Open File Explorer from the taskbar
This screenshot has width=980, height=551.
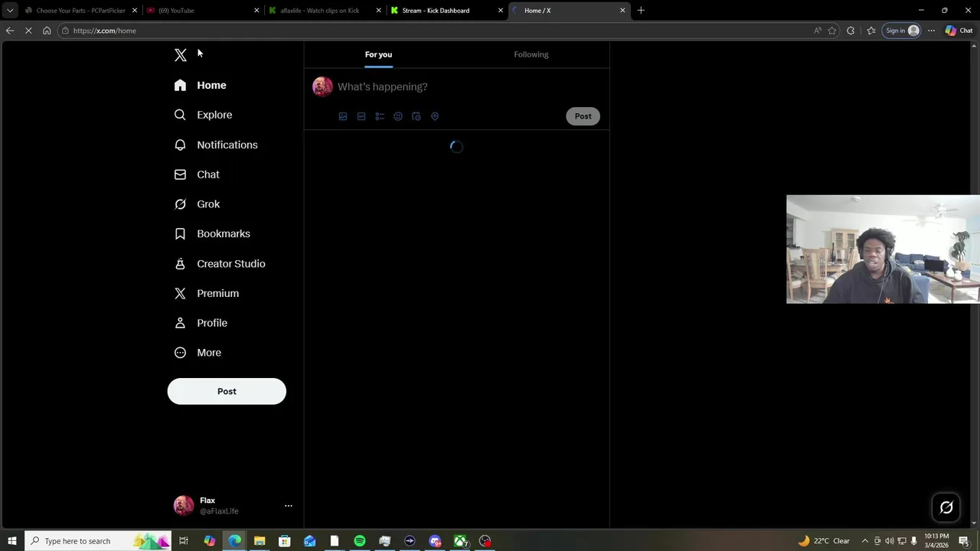[260, 541]
